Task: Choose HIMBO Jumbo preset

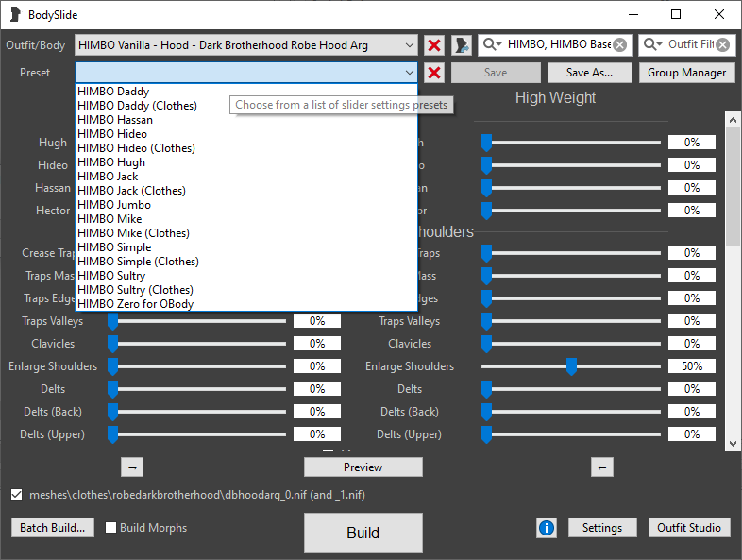Action: point(246,205)
